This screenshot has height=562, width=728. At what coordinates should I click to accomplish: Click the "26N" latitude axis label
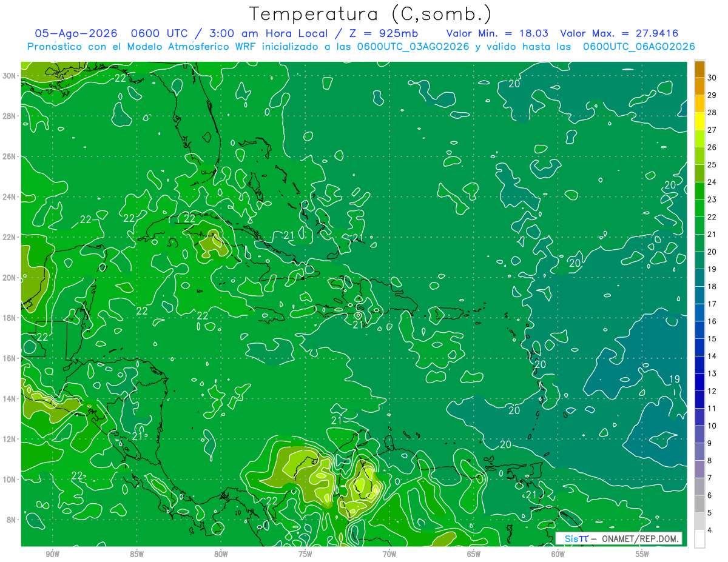(8, 156)
